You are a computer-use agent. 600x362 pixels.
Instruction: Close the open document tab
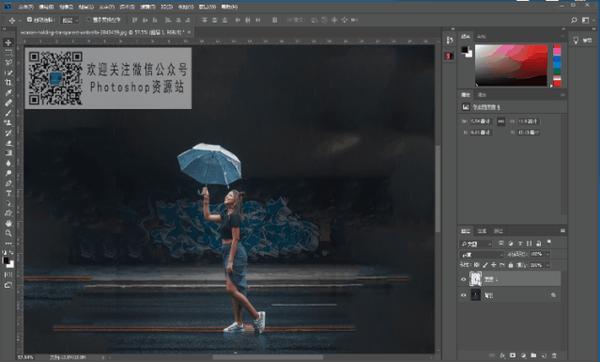(x=188, y=33)
